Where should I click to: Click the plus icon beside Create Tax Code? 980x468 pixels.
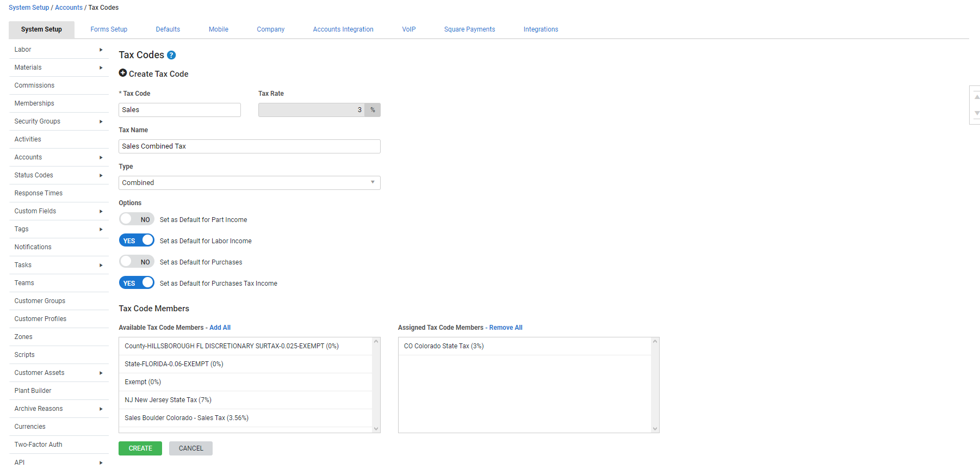[123, 73]
